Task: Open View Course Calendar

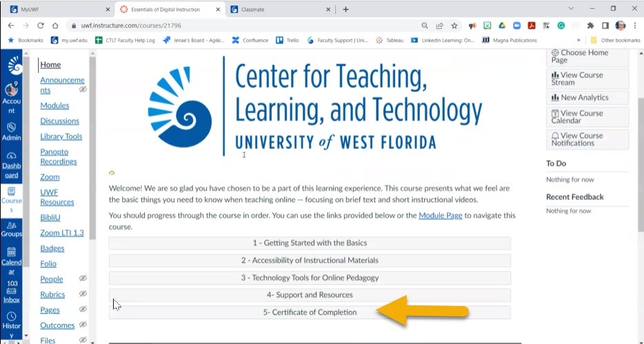Action: (587, 117)
